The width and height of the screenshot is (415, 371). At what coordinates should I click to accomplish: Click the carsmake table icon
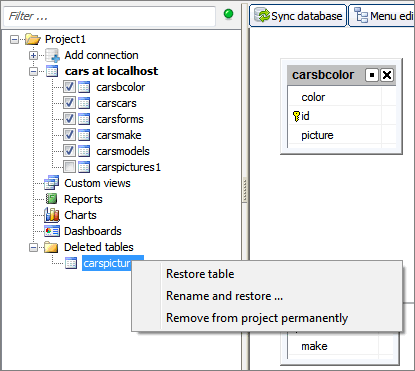coord(84,135)
